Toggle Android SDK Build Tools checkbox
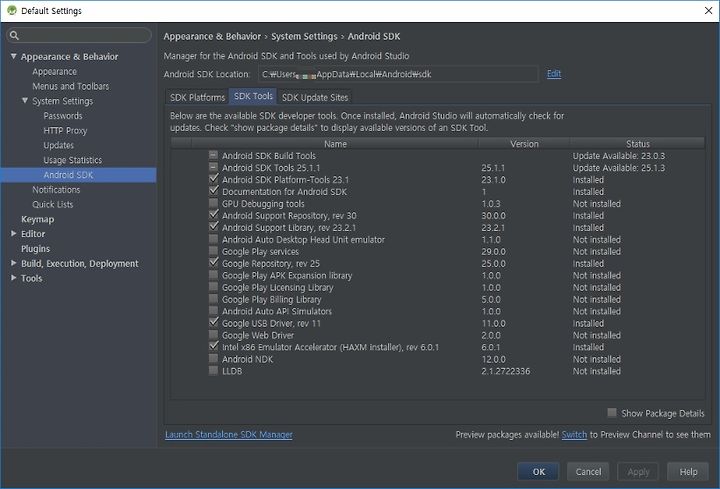 click(213, 155)
